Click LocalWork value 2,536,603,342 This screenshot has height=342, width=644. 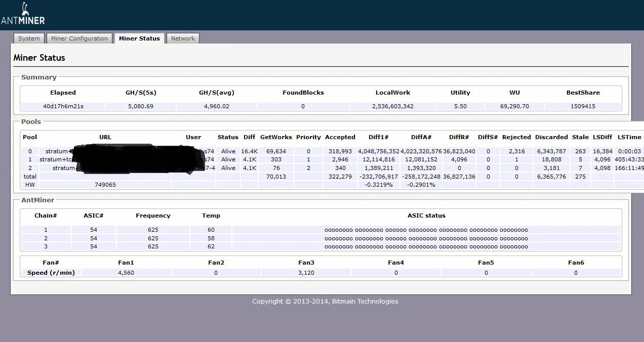click(x=393, y=106)
